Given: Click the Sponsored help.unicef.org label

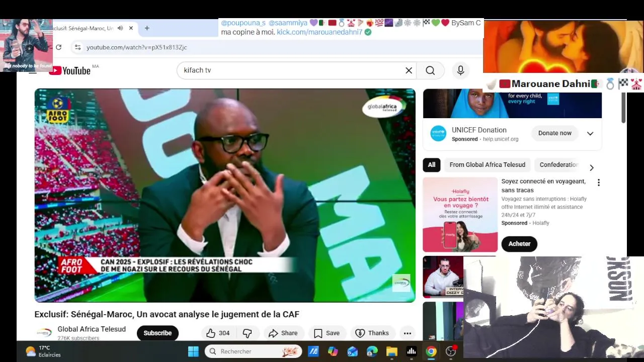Looking at the screenshot, I should click(x=485, y=139).
